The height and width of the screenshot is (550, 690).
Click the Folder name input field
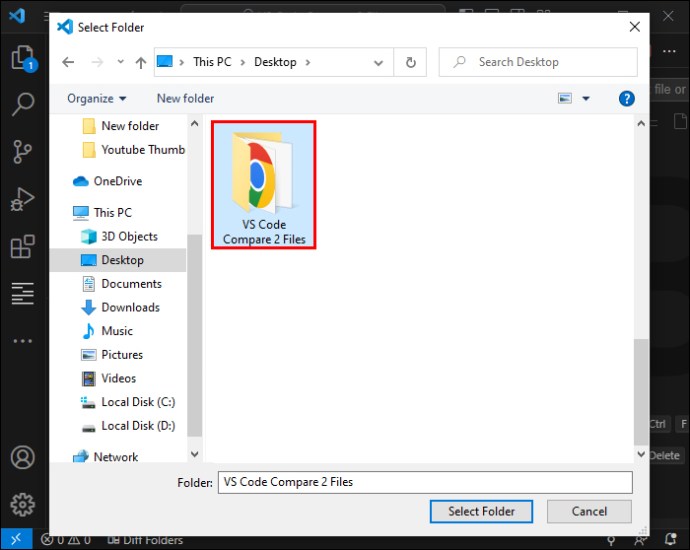tap(425, 482)
